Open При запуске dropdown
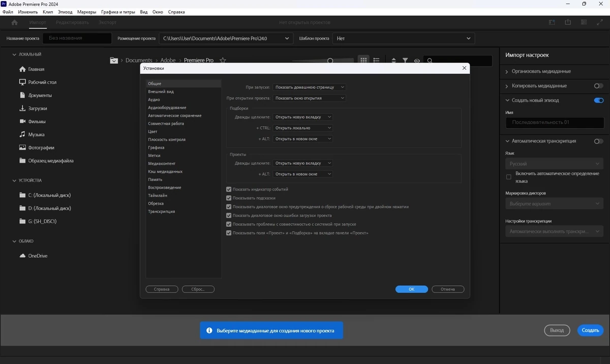The height and width of the screenshot is (364, 610). (310, 87)
